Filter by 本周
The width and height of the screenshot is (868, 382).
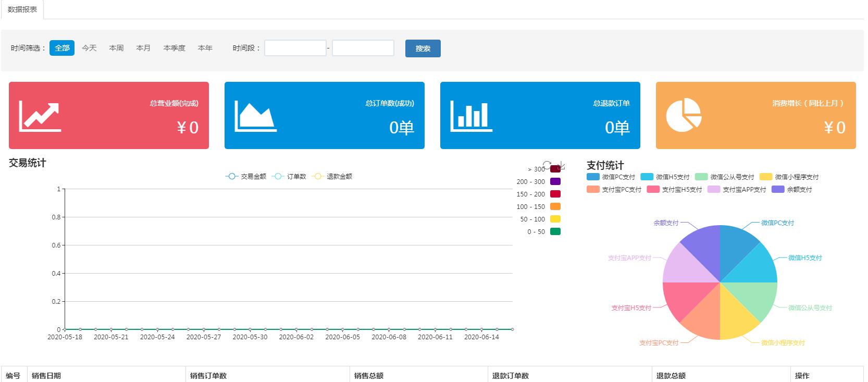click(116, 48)
